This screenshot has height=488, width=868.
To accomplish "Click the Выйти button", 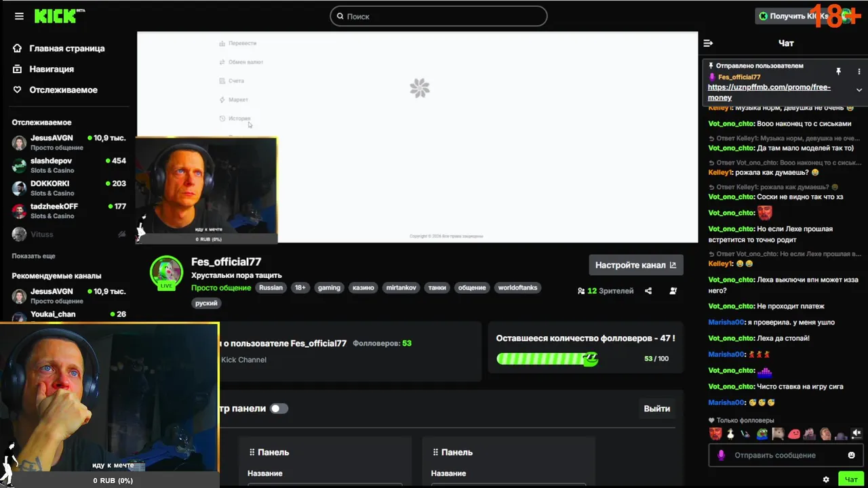I will pyautogui.click(x=656, y=409).
